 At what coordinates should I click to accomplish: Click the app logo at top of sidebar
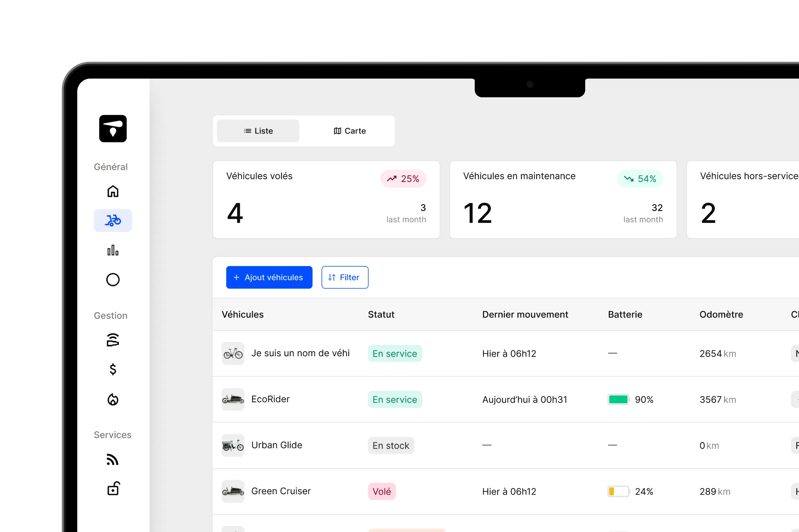pyautogui.click(x=113, y=128)
